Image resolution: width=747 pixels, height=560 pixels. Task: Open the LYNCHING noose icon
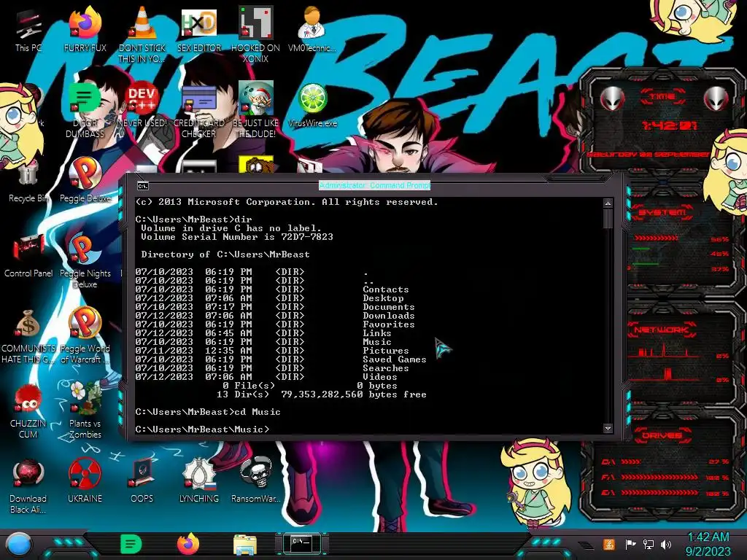coord(198,481)
